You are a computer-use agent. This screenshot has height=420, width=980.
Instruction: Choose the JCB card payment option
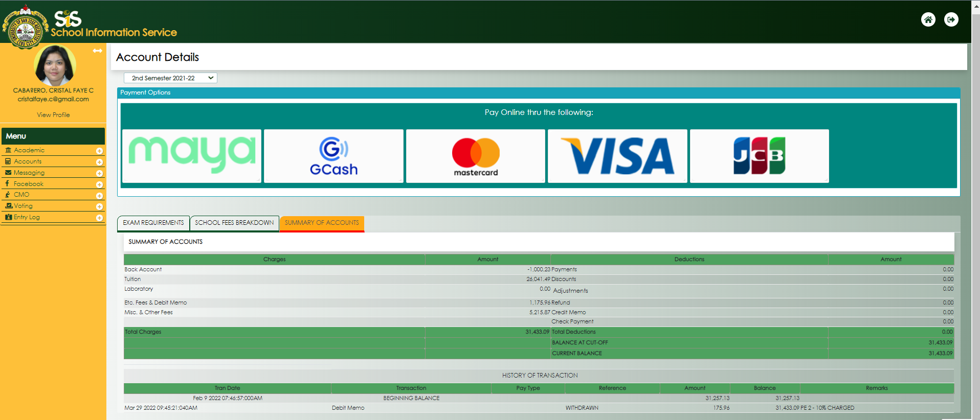pos(759,155)
